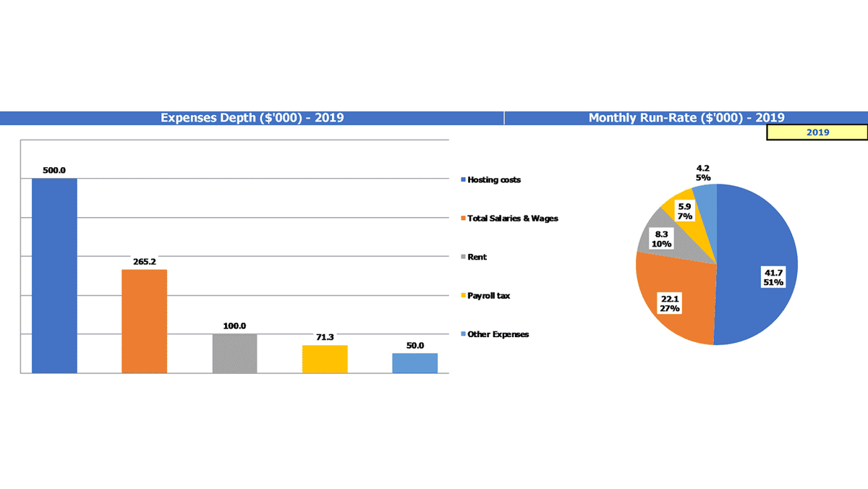868x489 pixels.
Task: Select the 2019 year dropdown cell
Action: (x=817, y=132)
